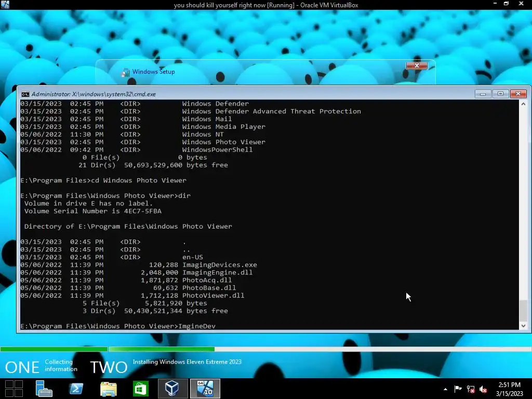Click the muted speaker tray icon

pyautogui.click(x=483, y=389)
